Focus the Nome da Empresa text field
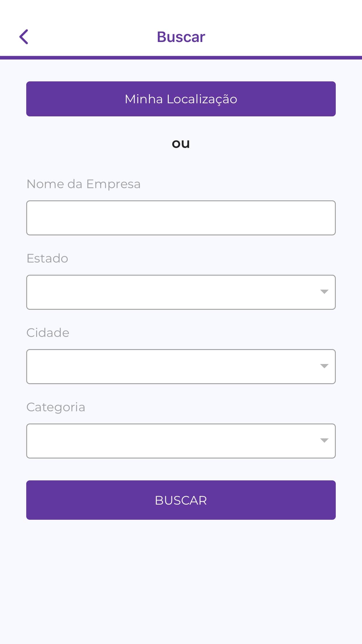 click(181, 218)
